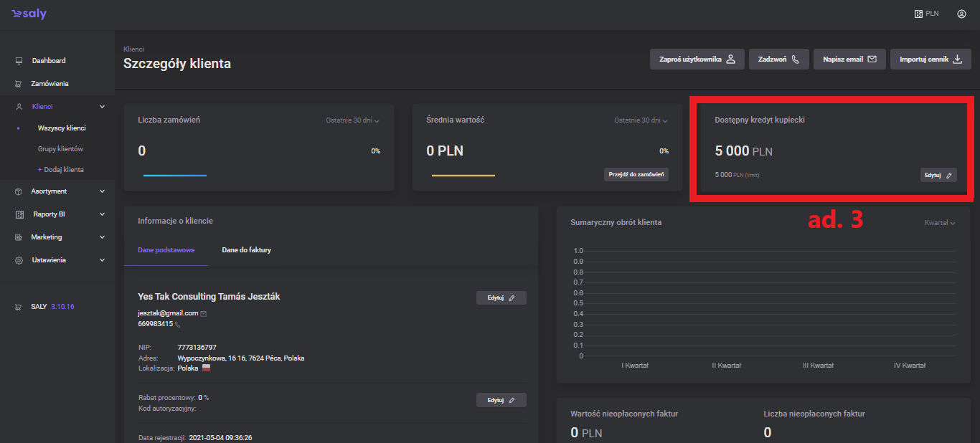Open Ostatnie 30 dni dropdown for Liczba zamówień
The image size is (980, 443).
[351, 120]
